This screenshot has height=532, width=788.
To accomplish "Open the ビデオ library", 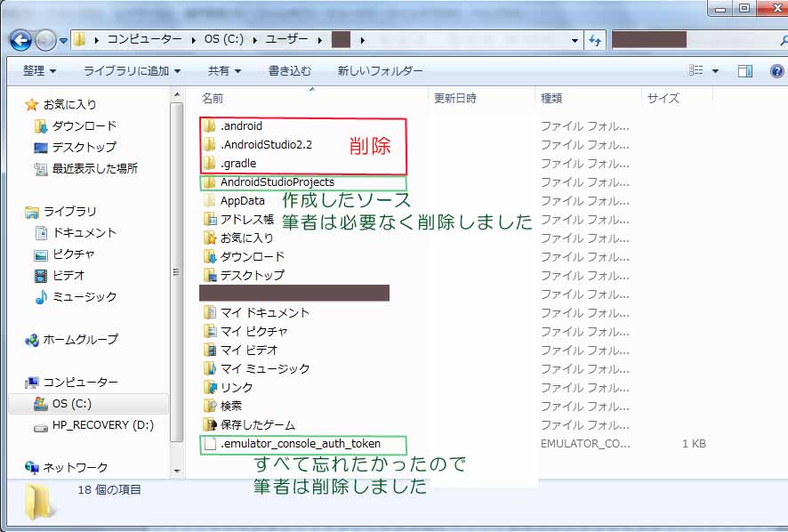I will [x=60, y=276].
